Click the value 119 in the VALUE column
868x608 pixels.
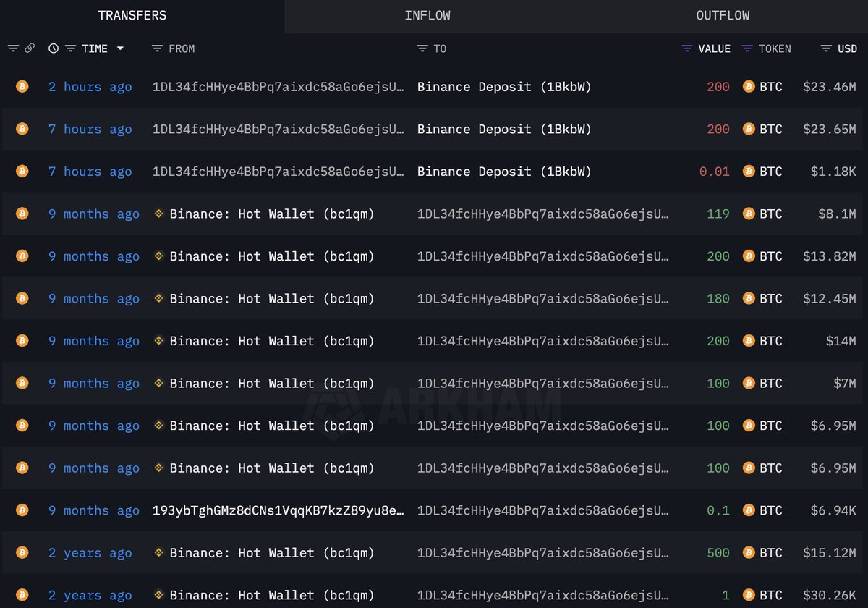coord(718,214)
